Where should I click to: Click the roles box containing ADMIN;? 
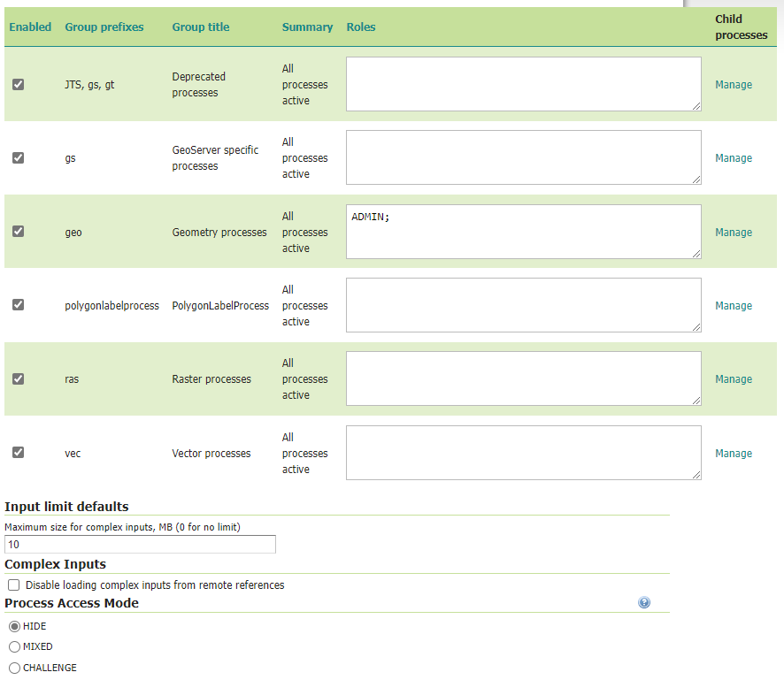pyautogui.click(x=523, y=232)
